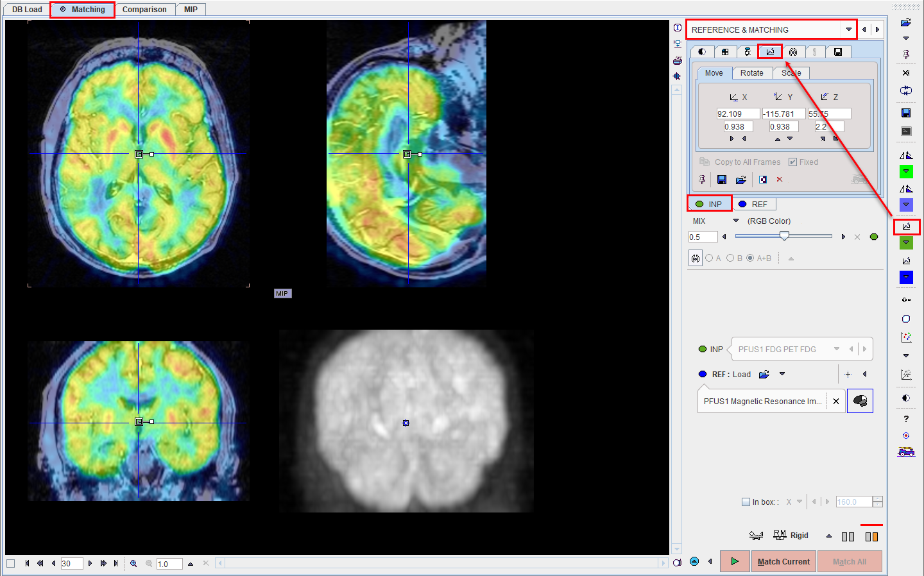The height and width of the screenshot is (576, 924).
Task: Click Match All button
Action: tap(850, 562)
